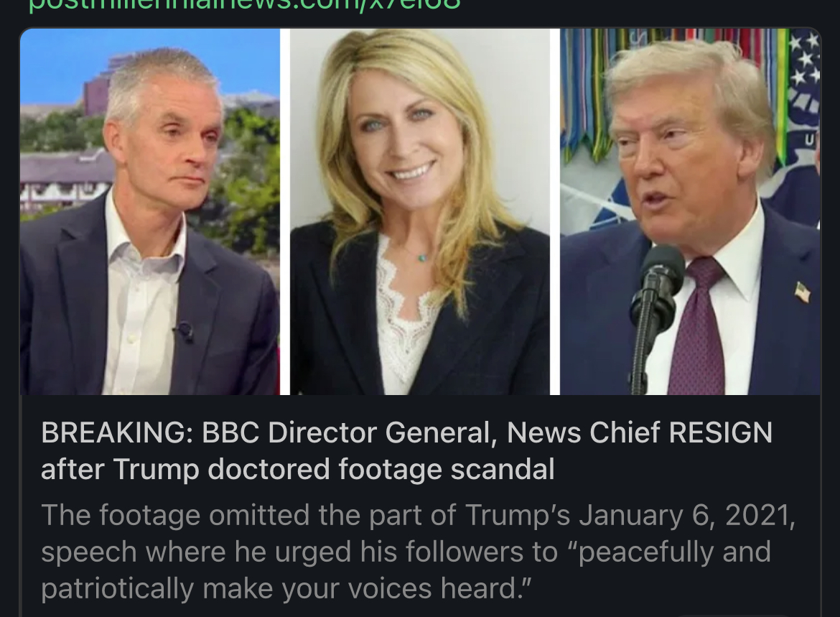Click the middle photo of blonde woman
Image resolution: width=840 pixels, height=617 pixels.
coord(420,212)
